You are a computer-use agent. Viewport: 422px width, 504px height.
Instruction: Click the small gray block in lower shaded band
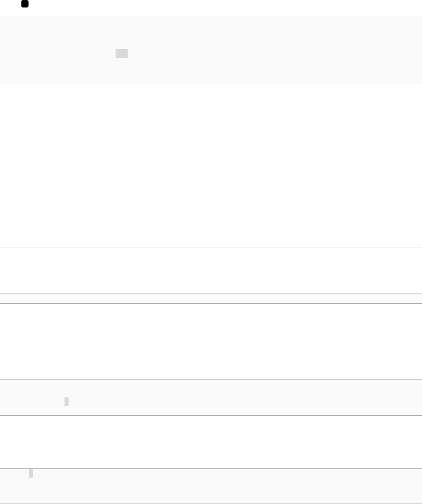click(x=67, y=401)
